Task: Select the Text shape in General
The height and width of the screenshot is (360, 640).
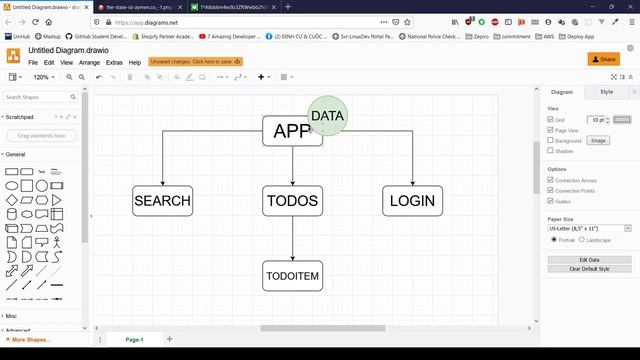Action: 42,172
